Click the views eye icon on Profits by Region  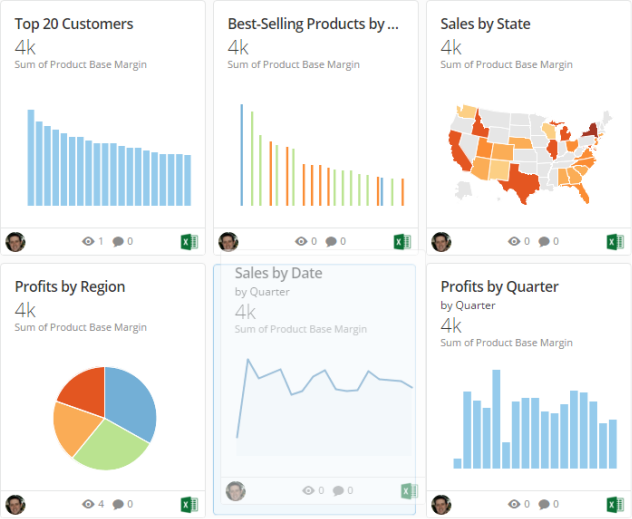pyautogui.click(x=88, y=504)
